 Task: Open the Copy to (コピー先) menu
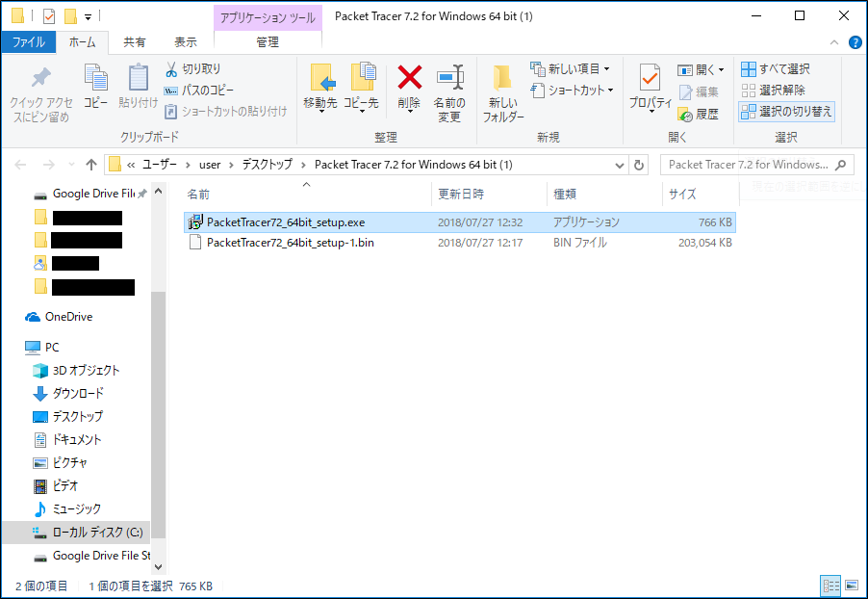pyautogui.click(x=362, y=89)
